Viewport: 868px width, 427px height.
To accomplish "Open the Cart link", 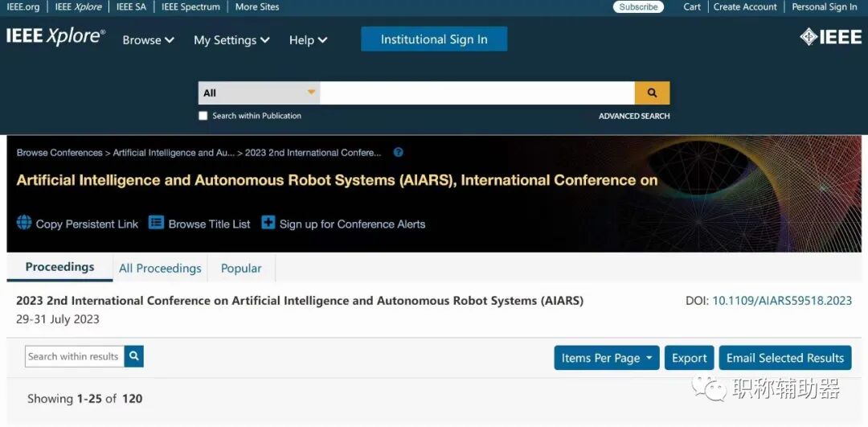I will [691, 6].
